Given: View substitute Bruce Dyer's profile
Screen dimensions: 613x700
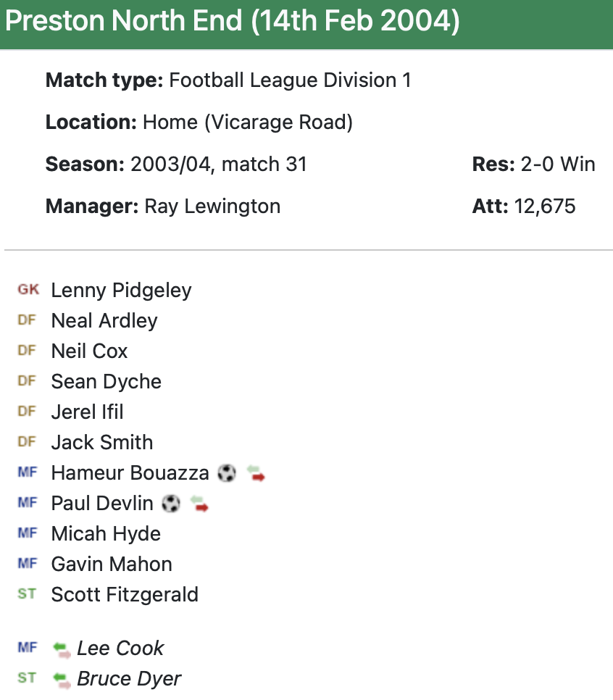Looking at the screenshot, I should tap(129, 679).
